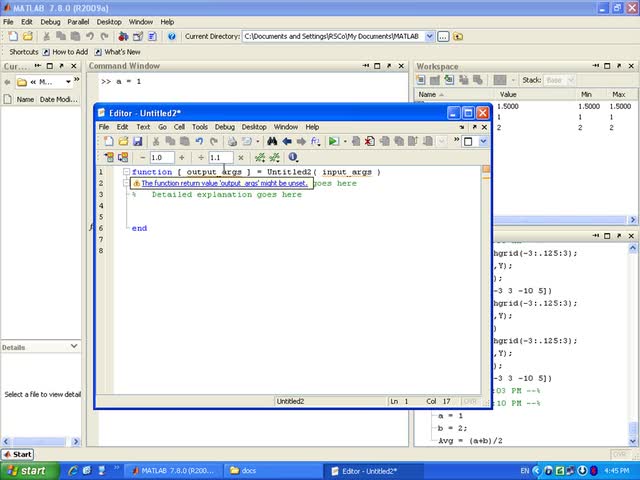Open file icon in Editor toolbar
Screen dimensions: 640x480
123,141
